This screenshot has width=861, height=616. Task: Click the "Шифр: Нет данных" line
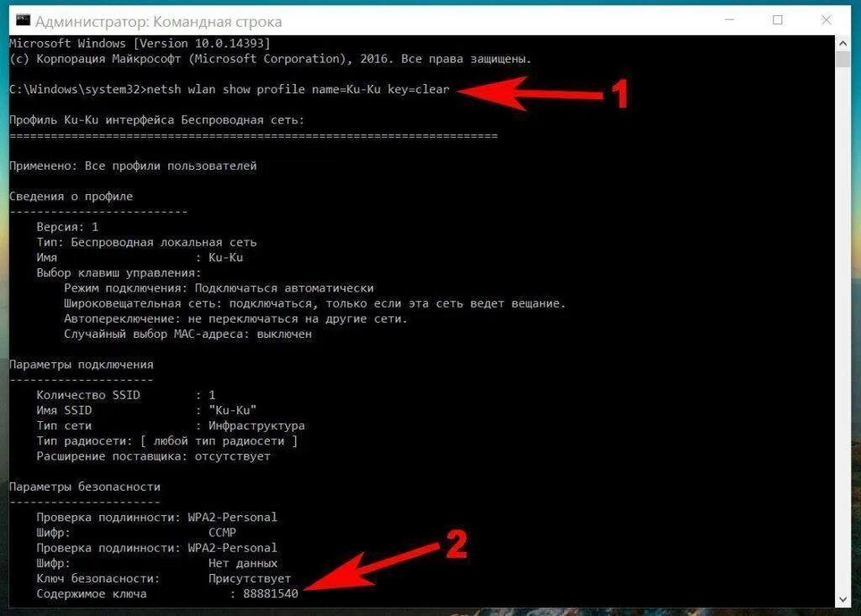coord(157,563)
